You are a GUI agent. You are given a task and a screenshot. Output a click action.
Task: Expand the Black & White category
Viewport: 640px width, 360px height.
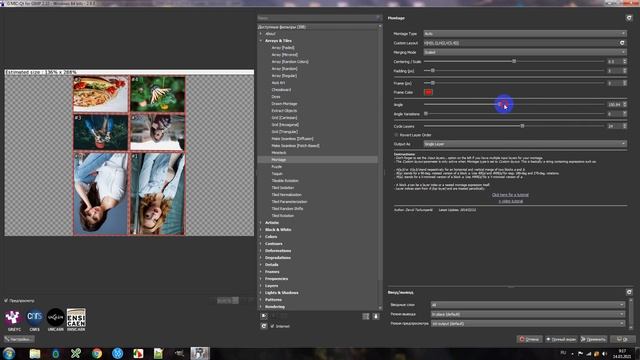click(x=261, y=230)
